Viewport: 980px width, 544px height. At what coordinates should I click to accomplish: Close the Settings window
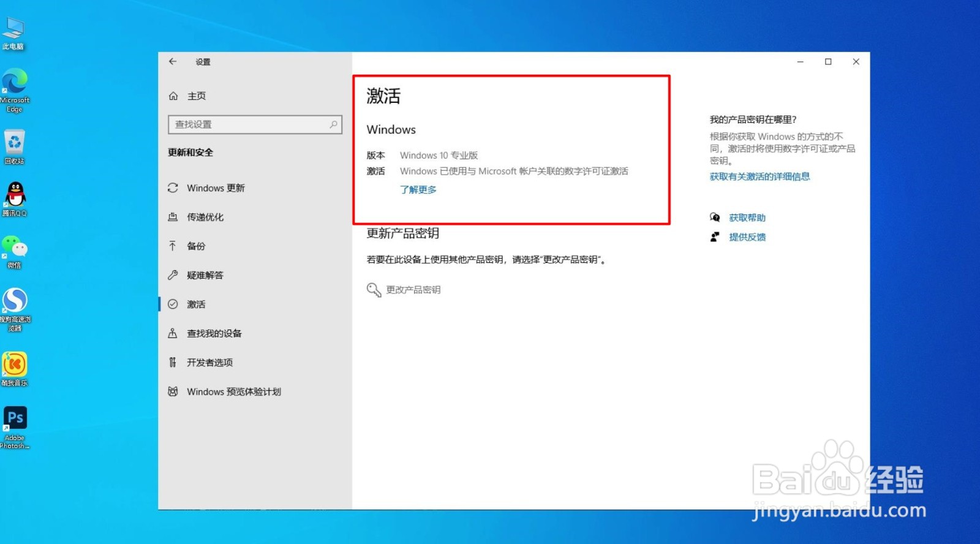(856, 62)
